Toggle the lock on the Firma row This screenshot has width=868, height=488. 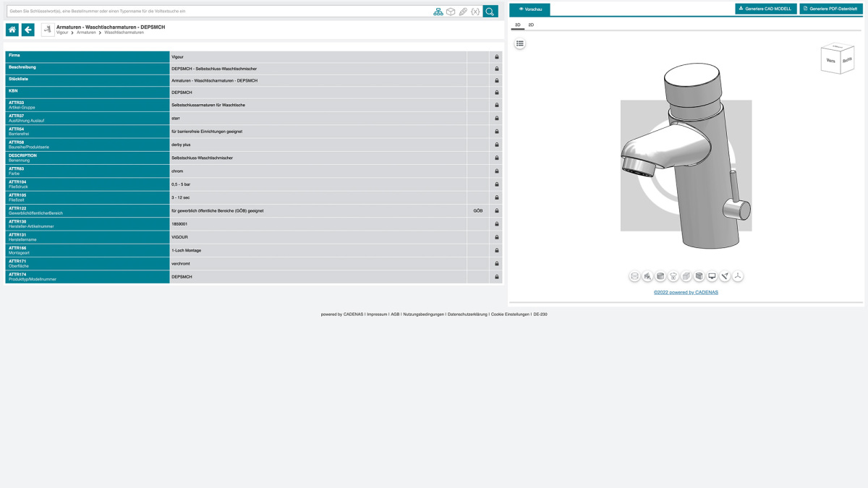click(497, 57)
